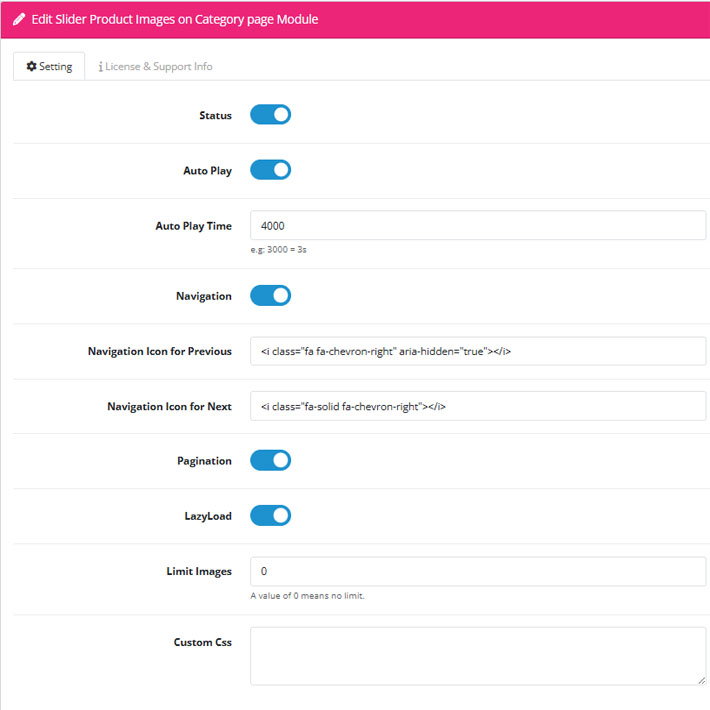Image resolution: width=710 pixels, height=710 pixels.
Task: Click the Status label text
Action: point(216,115)
